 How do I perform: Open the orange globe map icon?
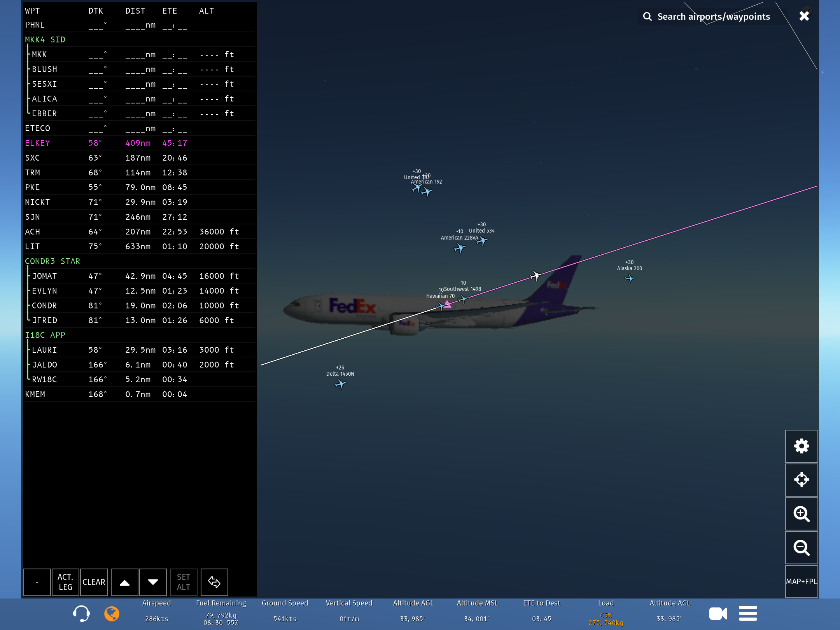pos(112,614)
